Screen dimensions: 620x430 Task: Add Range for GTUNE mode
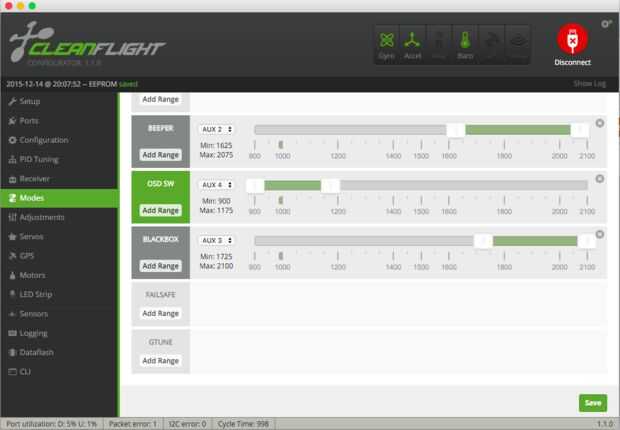pos(161,361)
